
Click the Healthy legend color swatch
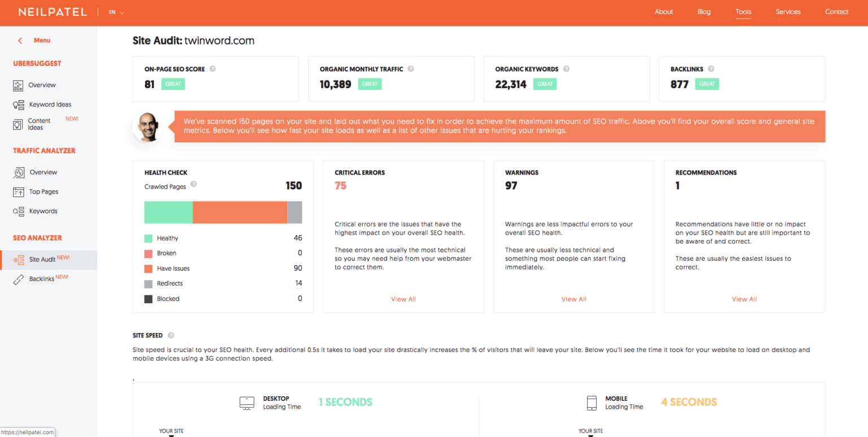tap(149, 238)
